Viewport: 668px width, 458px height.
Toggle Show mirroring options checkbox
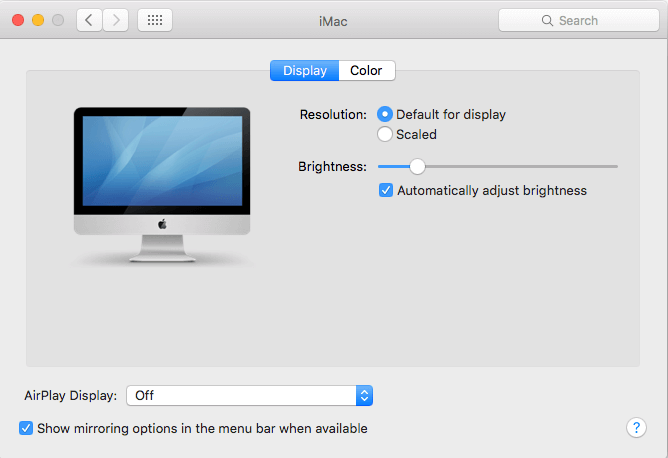[x=26, y=428]
